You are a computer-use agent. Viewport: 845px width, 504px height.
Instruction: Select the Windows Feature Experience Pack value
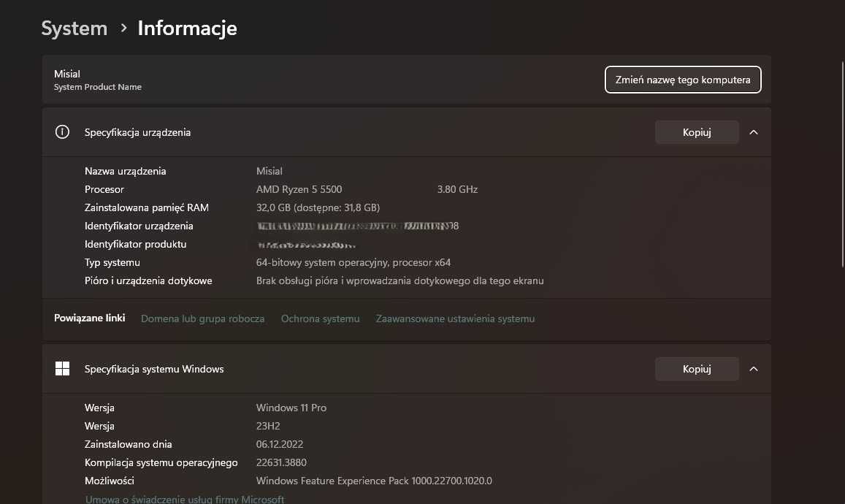(x=374, y=481)
